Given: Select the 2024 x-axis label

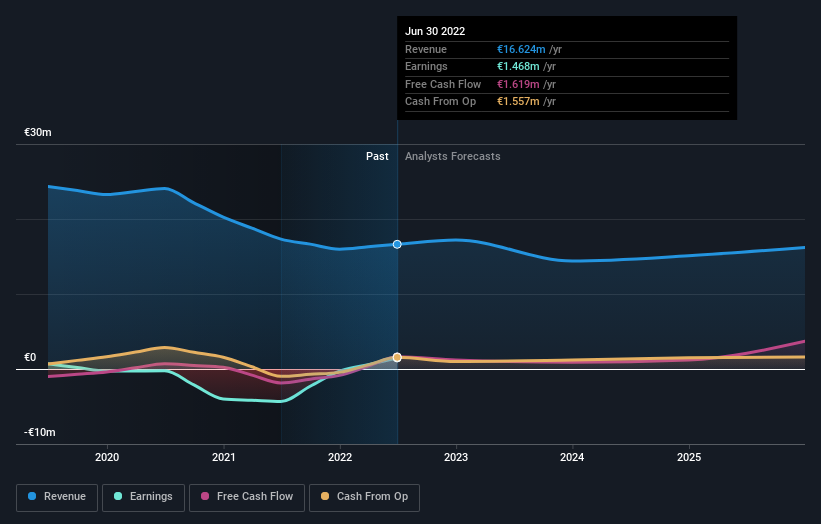Looking at the screenshot, I should coord(572,457).
